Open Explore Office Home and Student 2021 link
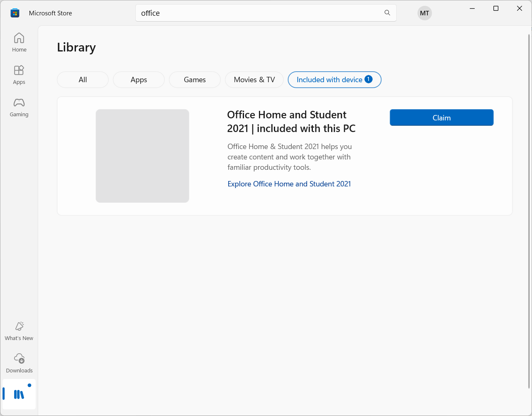The width and height of the screenshot is (532, 416). click(x=289, y=184)
